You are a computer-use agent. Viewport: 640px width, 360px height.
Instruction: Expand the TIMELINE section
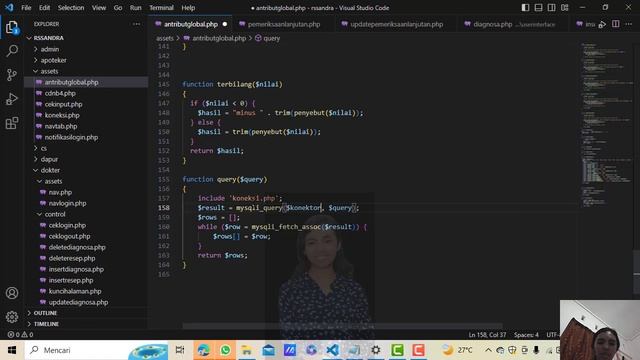point(46,324)
